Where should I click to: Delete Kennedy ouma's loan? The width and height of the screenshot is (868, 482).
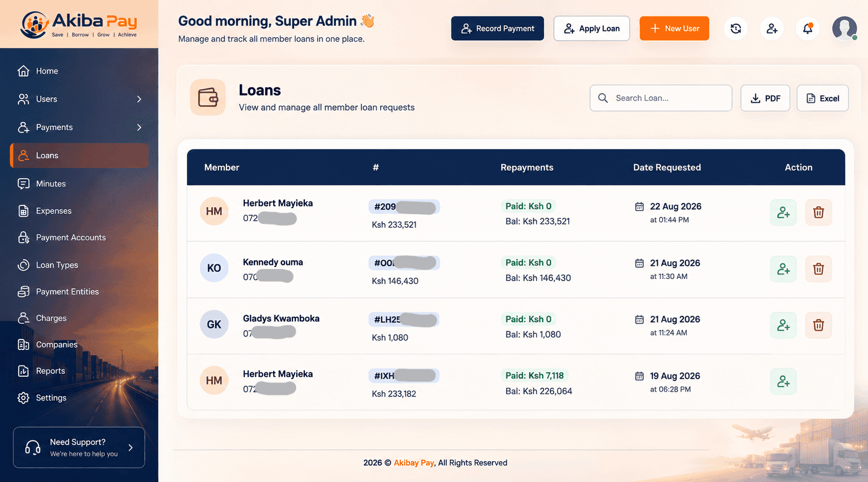click(x=818, y=269)
